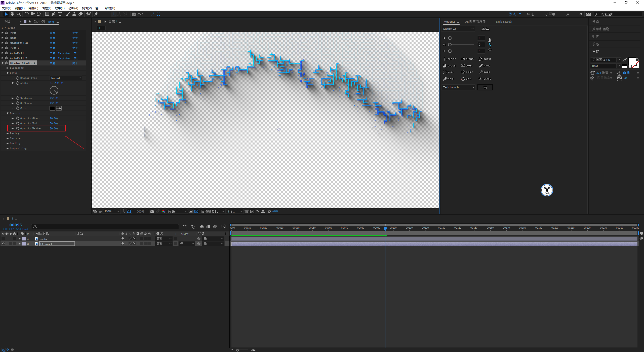Viewport: 644px width, 352px height.
Task: Click the 搜索帮助 search help field
Action: click(x=618, y=14)
